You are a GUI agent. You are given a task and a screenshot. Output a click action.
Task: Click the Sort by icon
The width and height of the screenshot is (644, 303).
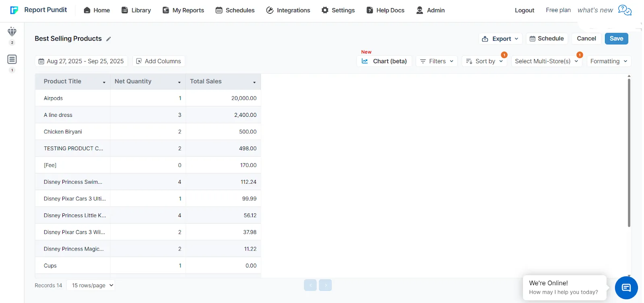click(469, 61)
